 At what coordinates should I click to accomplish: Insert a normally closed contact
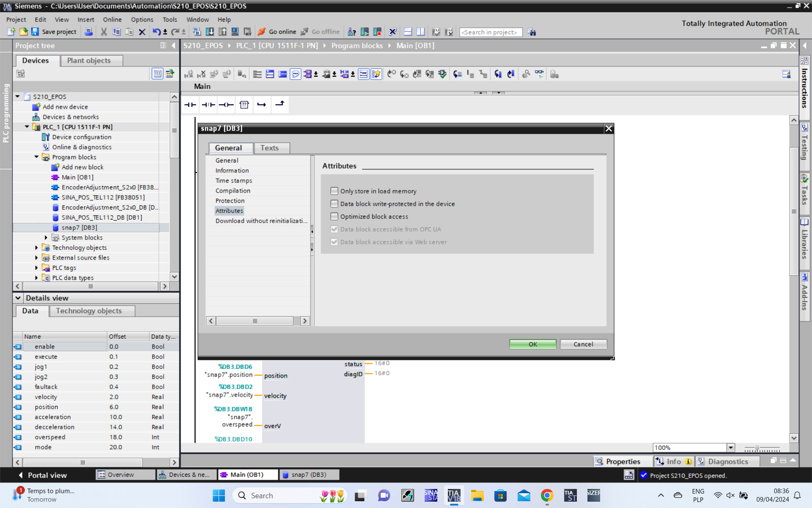point(208,105)
